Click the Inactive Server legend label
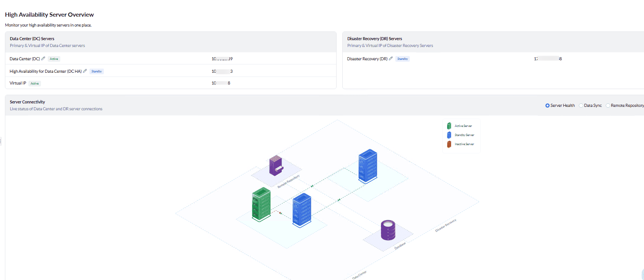The height and width of the screenshot is (280, 644). (464, 144)
